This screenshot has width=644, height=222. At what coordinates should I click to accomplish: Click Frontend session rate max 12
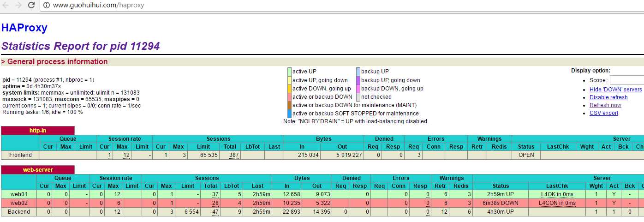point(125,155)
